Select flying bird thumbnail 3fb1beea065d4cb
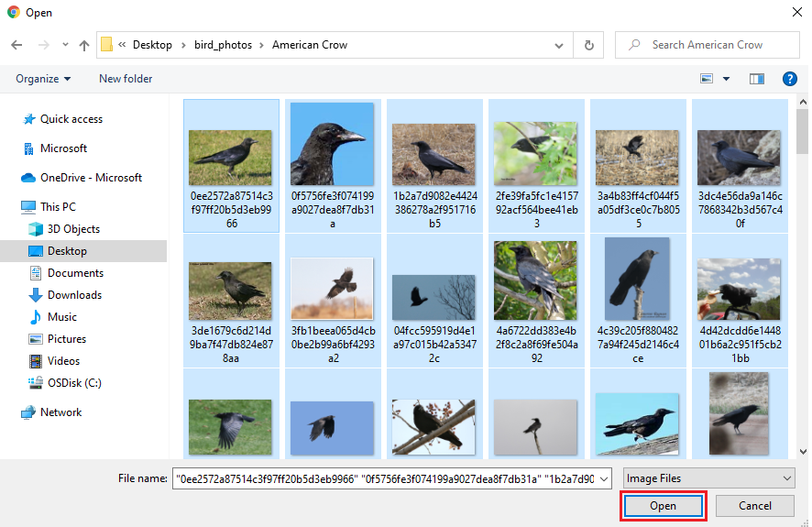Viewport: 812px width, 527px height. (333, 301)
